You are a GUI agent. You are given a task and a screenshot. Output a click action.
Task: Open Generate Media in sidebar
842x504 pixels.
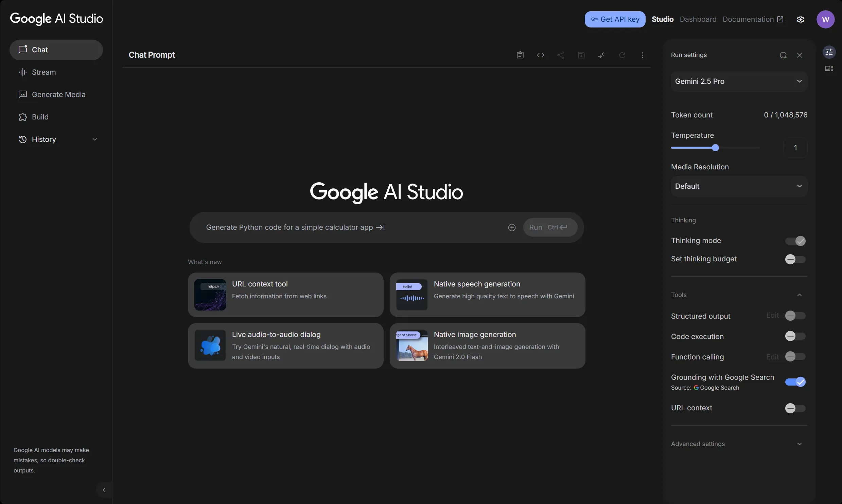pos(58,94)
